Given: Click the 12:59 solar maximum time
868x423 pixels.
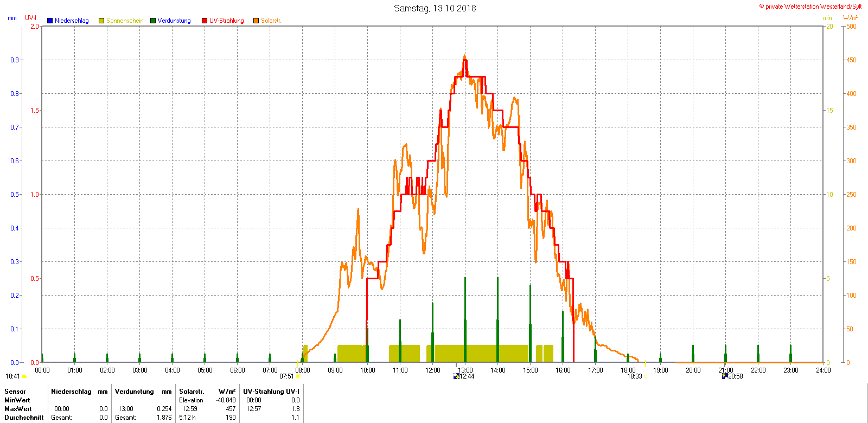Looking at the screenshot, I should pyautogui.click(x=190, y=409).
